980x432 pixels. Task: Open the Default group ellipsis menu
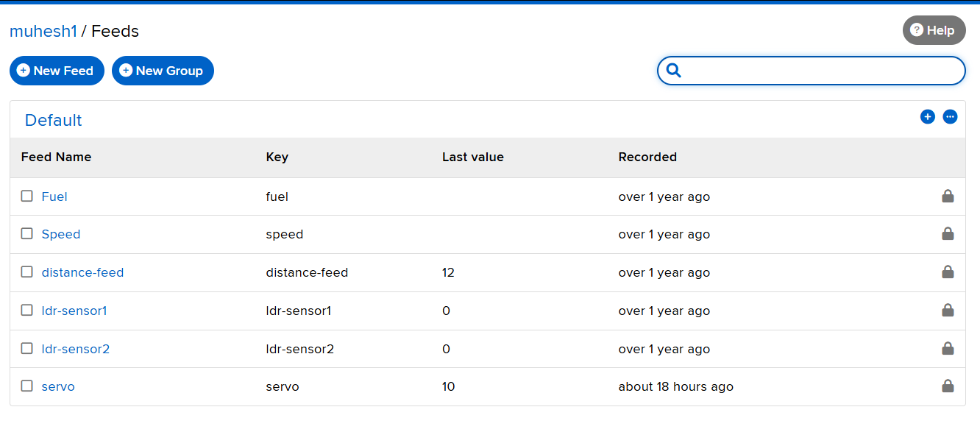[950, 116]
